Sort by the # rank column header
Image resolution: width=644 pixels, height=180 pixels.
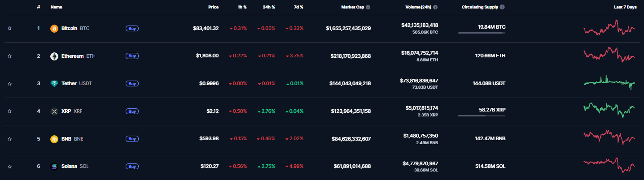click(x=39, y=7)
